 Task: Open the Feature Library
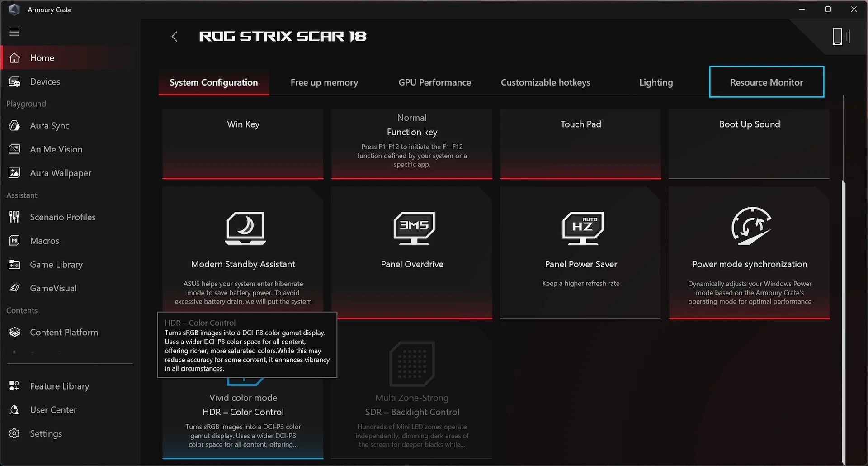coord(59,386)
